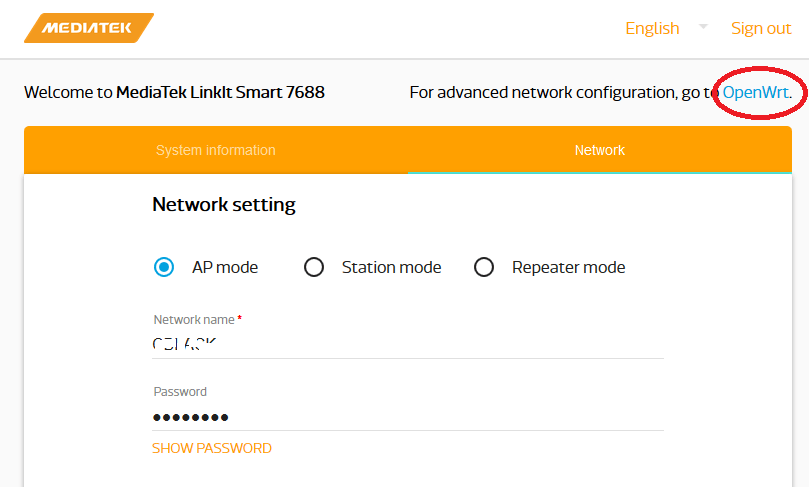Viewport: 809px width, 487px height.
Task: Click the Station mode text label
Action: coord(391,267)
